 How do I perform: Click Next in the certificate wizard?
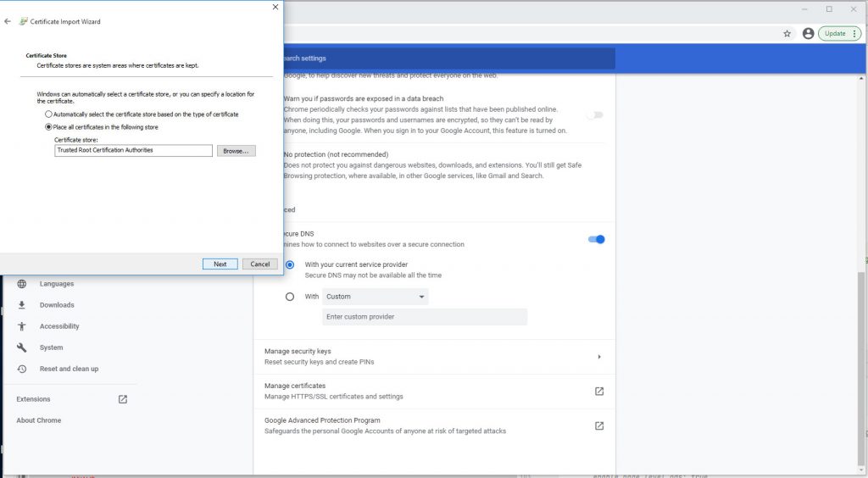(x=220, y=264)
